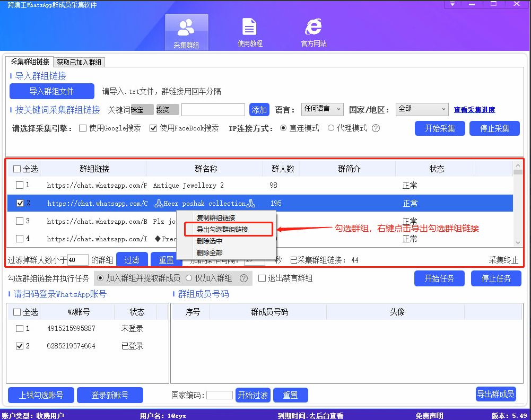531x420 pixels.
Task: Click the 导出群成员 export members button
Action: [495, 395]
